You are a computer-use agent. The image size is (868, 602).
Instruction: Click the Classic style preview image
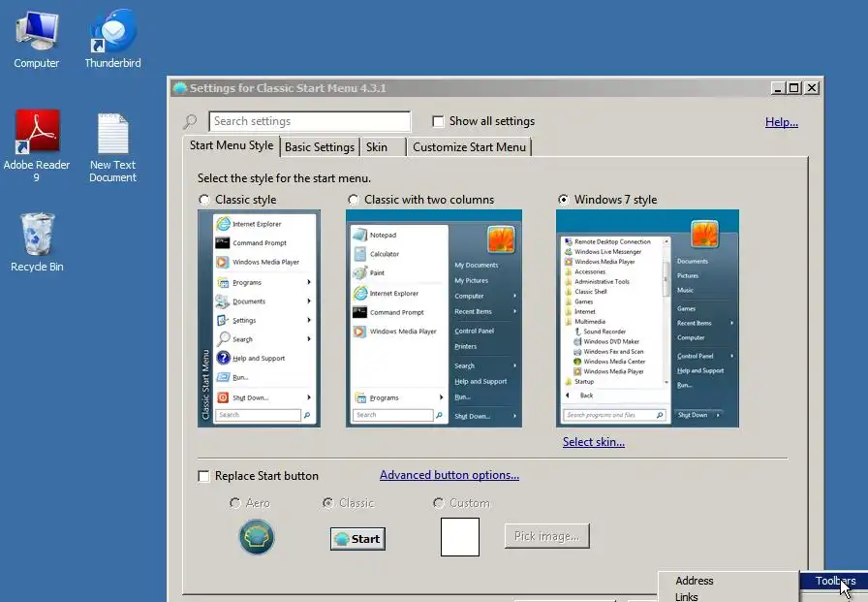[259, 318]
